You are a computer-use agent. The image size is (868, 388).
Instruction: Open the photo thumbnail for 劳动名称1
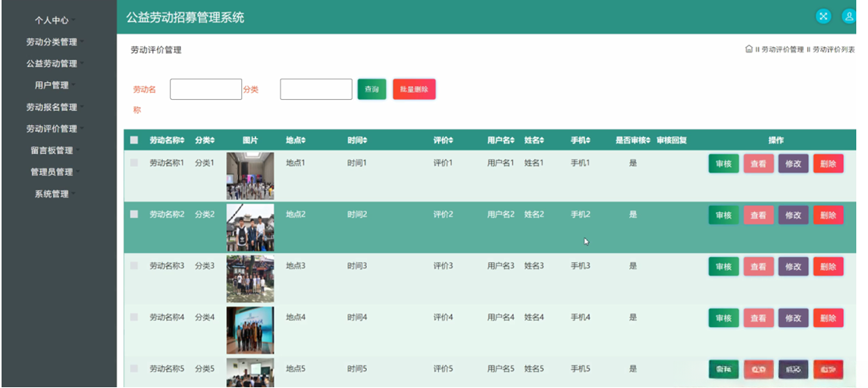click(x=251, y=176)
